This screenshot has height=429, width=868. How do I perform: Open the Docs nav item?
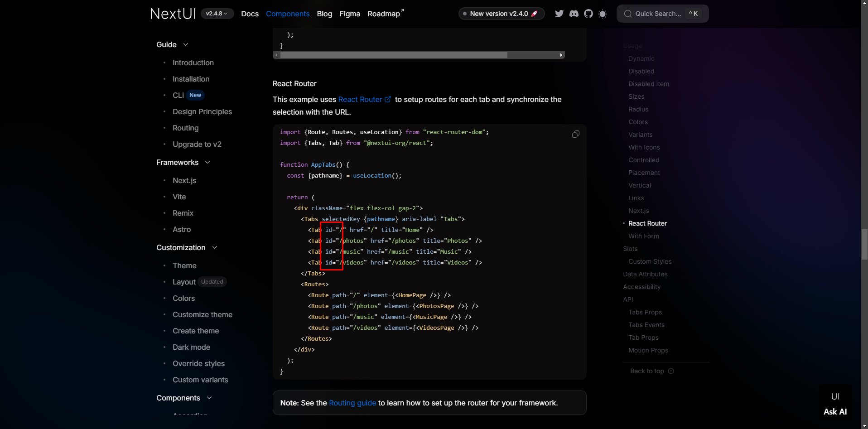(x=250, y=14)
